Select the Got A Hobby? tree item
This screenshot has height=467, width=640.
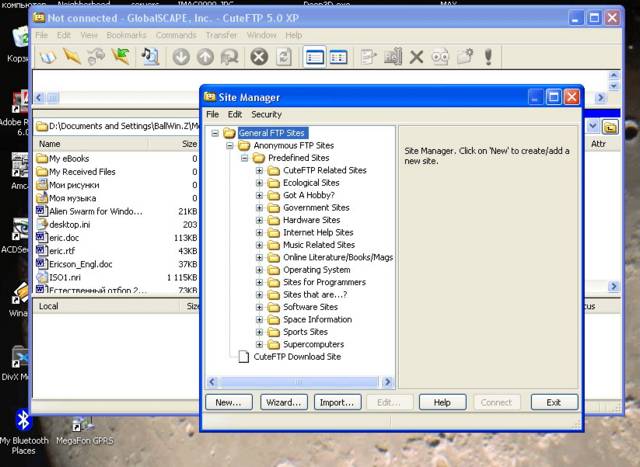(309, 195)
